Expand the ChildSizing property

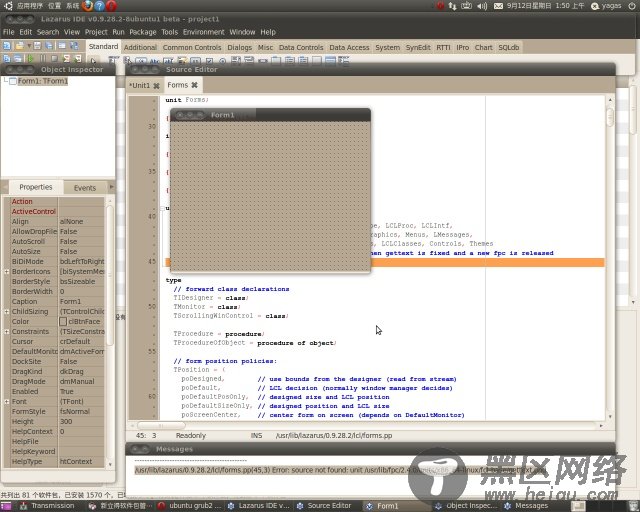[7, 312]
